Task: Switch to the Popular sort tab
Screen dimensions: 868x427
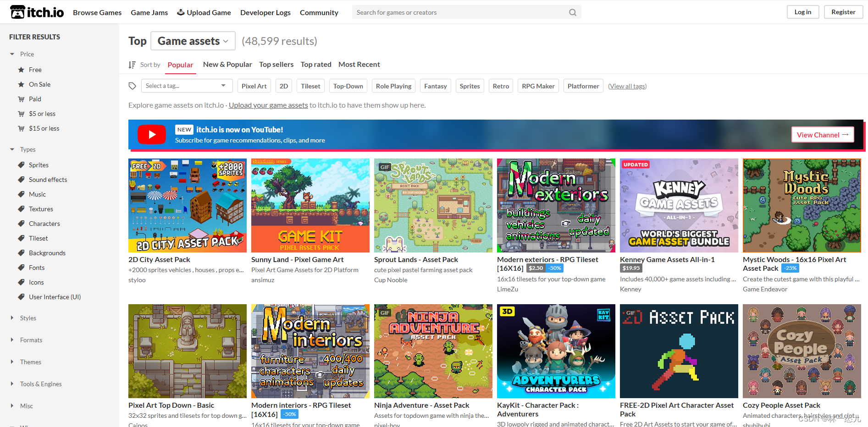Action: pos(180,65)
